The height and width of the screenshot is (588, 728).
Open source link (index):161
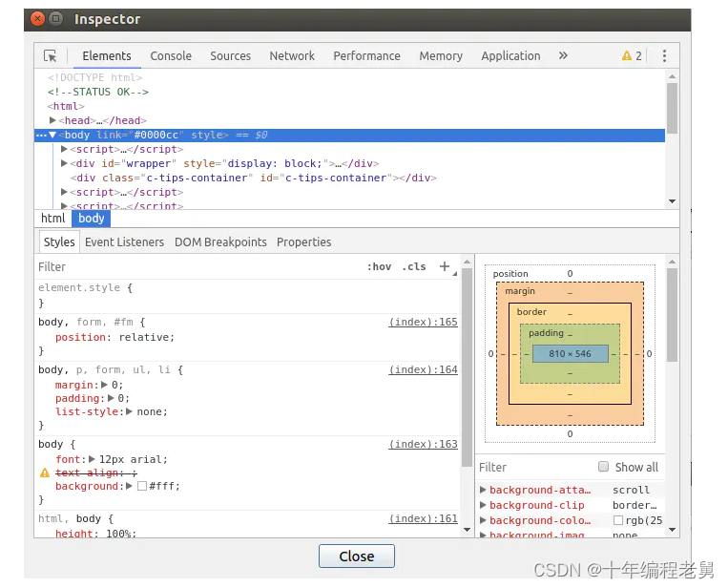tap(424, 518)
